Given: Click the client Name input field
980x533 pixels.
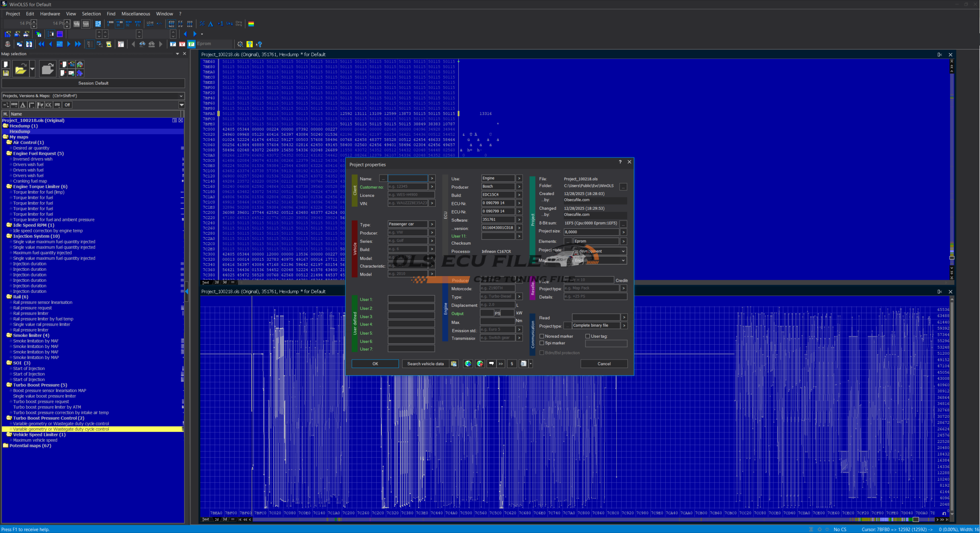Looking at the screenshot, I should pyautogui.click(x=407, y=178).
